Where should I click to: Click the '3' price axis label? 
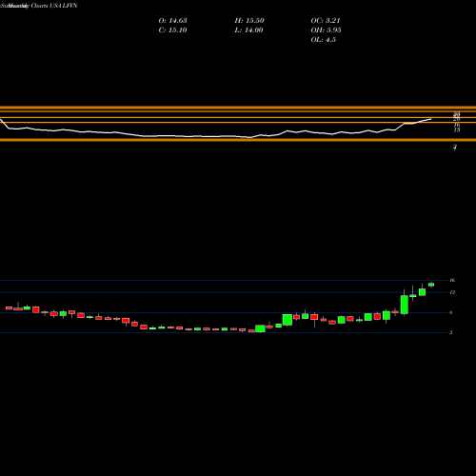451,332
